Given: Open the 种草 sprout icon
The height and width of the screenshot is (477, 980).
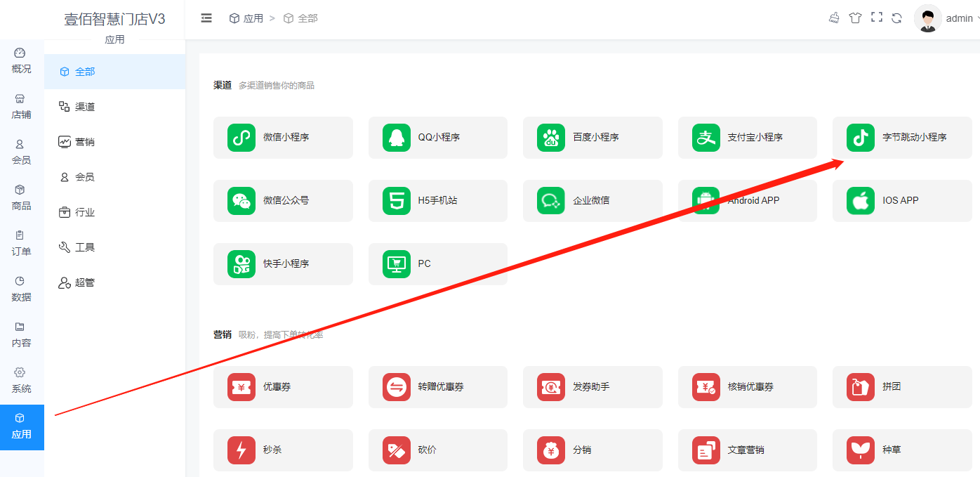Looking at the screenshot, I should (x=861, y=450).
